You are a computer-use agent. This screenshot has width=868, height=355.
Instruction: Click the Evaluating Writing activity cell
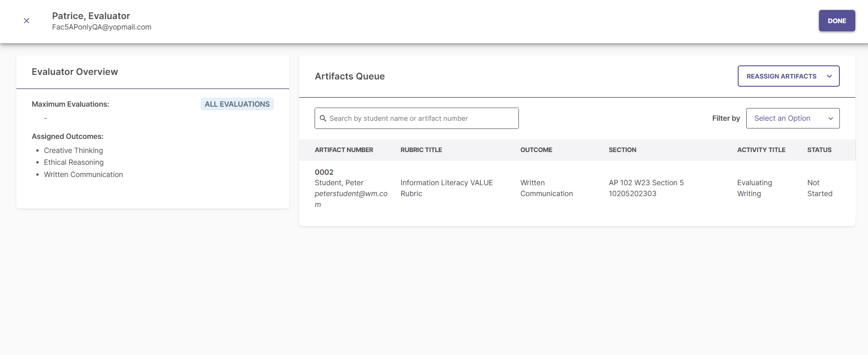pyautogui.click(x=755, y=188)
